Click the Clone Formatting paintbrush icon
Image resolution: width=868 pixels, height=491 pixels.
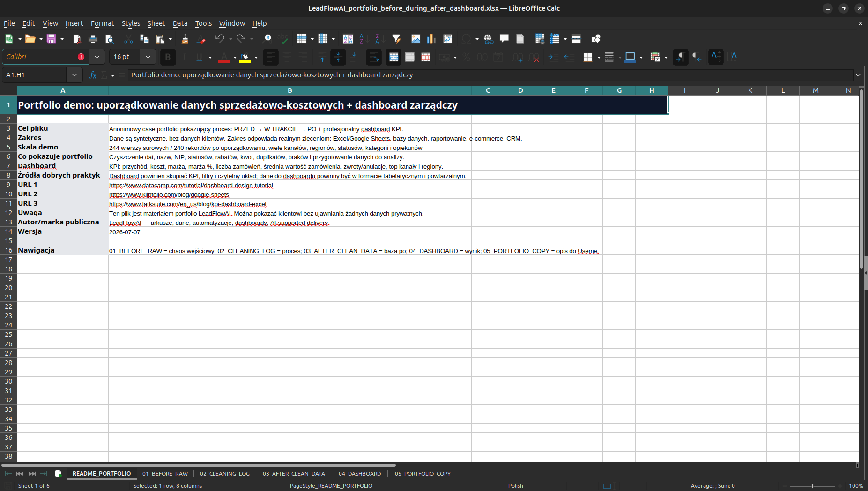(185, 39)
